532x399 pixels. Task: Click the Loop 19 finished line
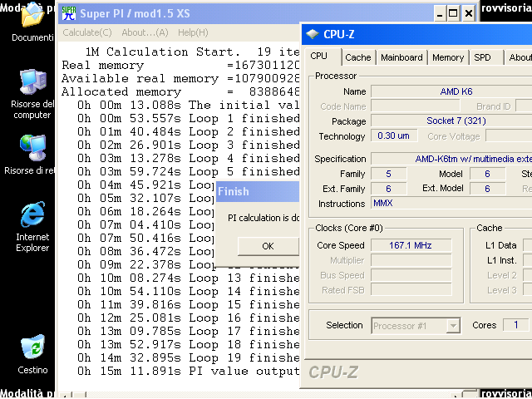[x=189, y=357]
